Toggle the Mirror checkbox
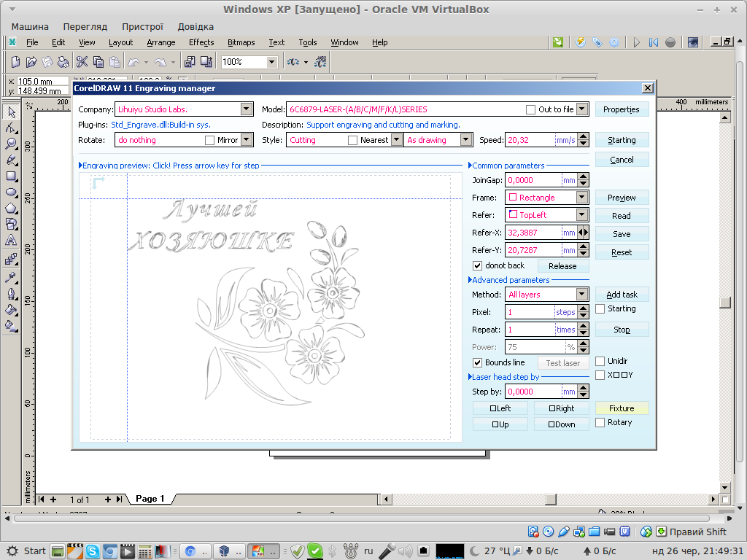The height and width of the screenshot is (560, 747). coord(209,140)
